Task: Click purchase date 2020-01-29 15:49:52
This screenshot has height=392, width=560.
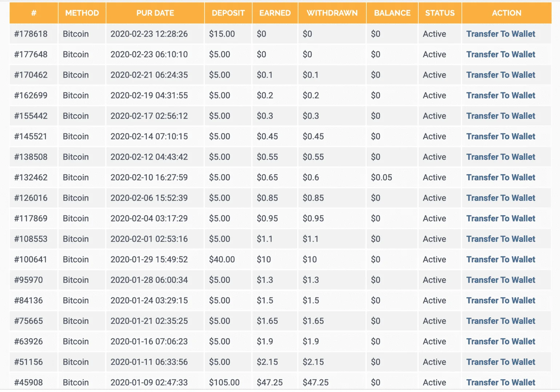Action: [x=149, y=260]
